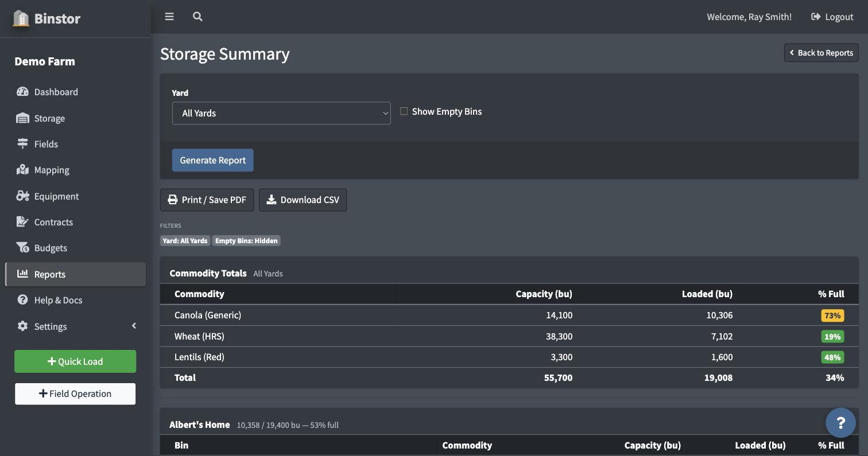This screenshot has height=456, width=868.
Task: Click the Budgets funnel-dollar icon
Action: point(22,248)
